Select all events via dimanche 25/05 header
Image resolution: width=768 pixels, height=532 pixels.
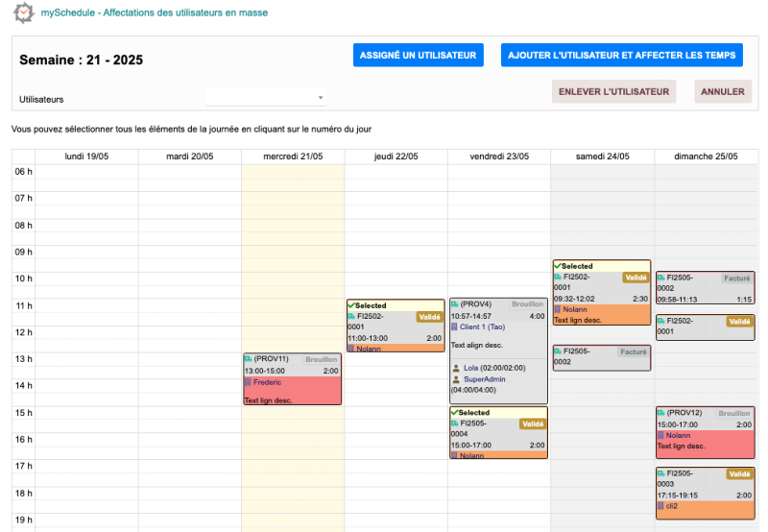(x=706, y=157)
